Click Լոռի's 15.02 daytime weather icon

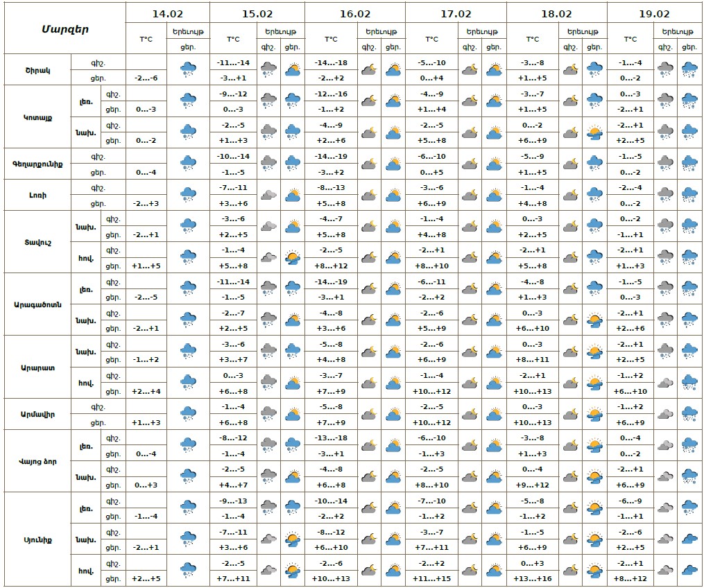click(x=292, y=195)
